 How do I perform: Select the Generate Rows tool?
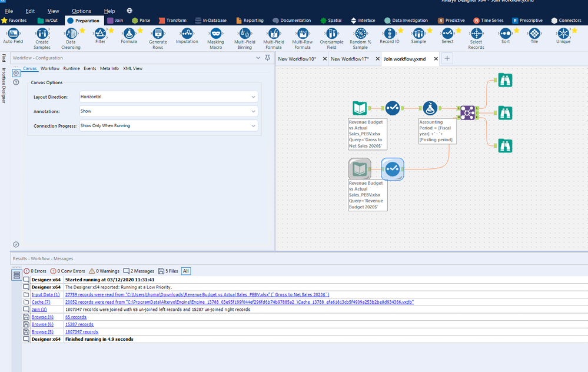(158, 39)
